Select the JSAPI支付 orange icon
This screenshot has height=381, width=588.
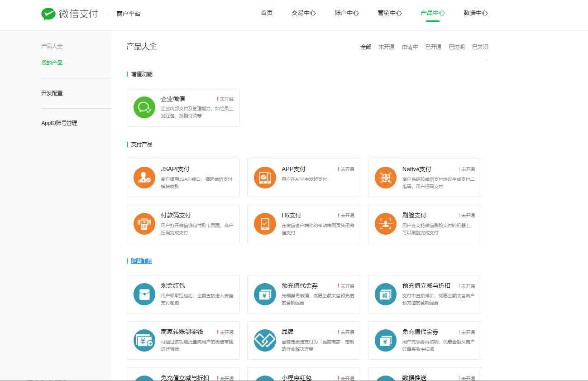[144, 178]
